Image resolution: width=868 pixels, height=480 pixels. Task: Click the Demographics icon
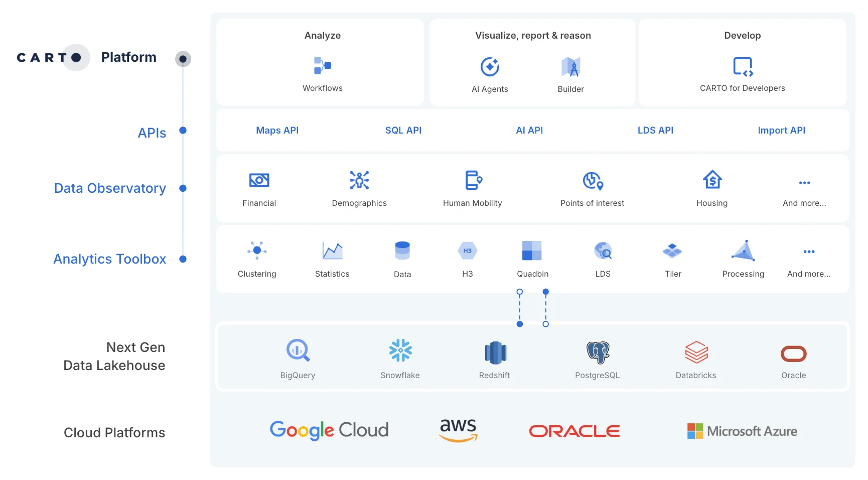pyautogui.click(x=359, y=180)
